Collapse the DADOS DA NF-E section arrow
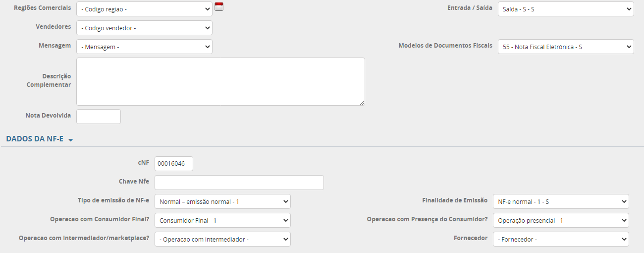 point(71,140)
